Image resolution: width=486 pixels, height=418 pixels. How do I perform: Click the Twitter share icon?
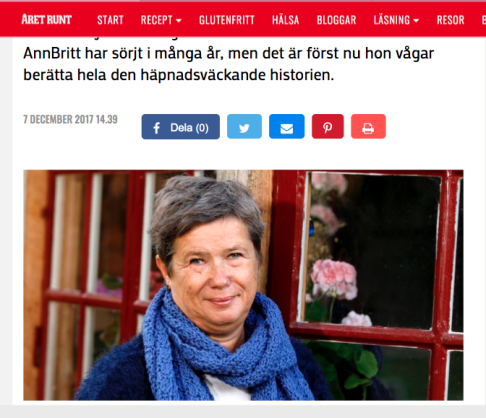click(244, 127)
